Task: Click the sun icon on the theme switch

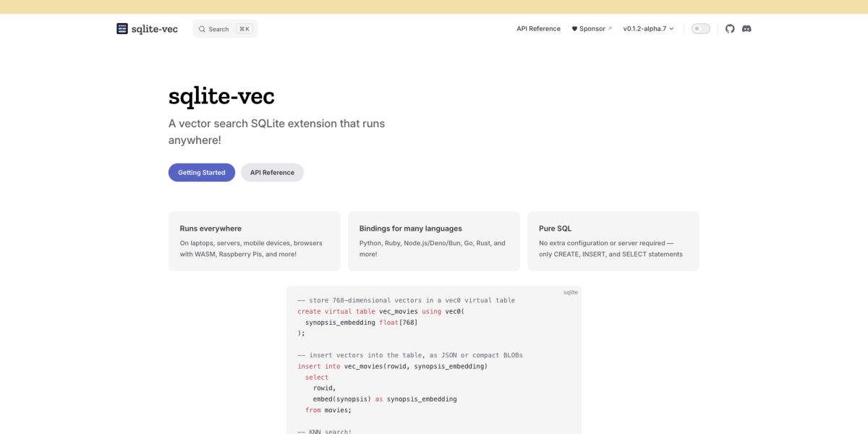Action: (x=697, y=28)
